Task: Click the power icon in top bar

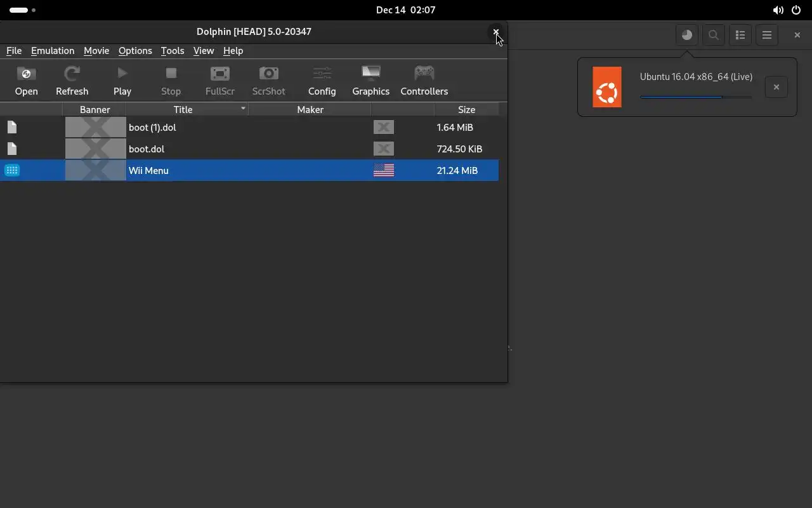Action: (x=796, y=10)
